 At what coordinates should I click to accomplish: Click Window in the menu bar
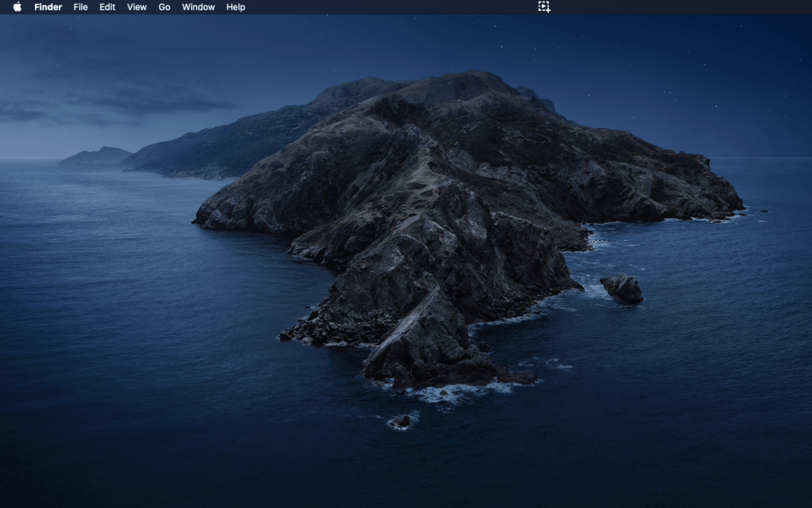click(x=198, y=7)
